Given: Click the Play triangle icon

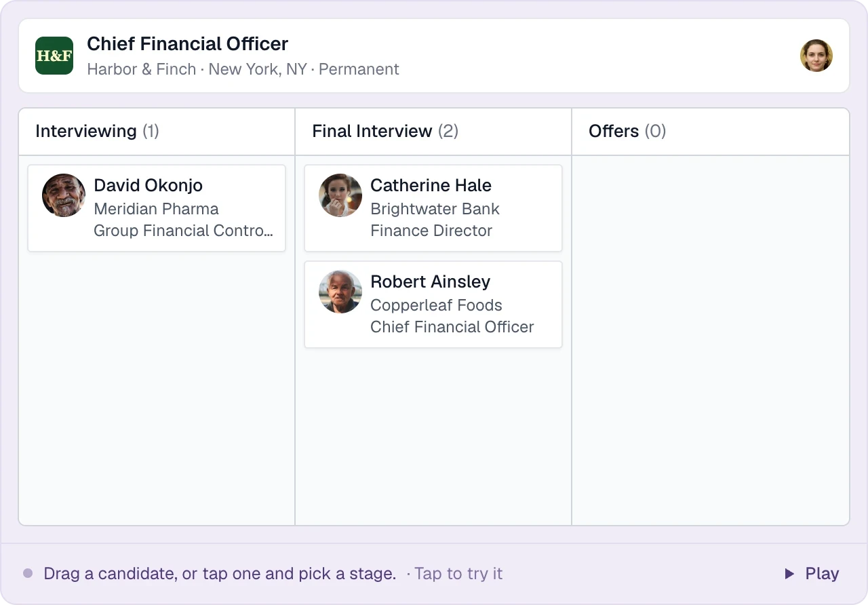Looking at the screenshot, I should 789,574.
